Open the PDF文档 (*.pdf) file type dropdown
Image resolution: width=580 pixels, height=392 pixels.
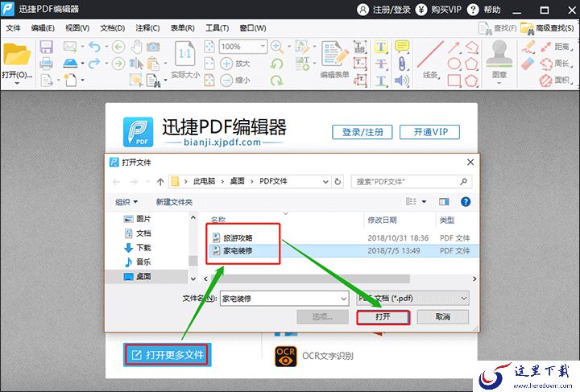pos(412,298)
